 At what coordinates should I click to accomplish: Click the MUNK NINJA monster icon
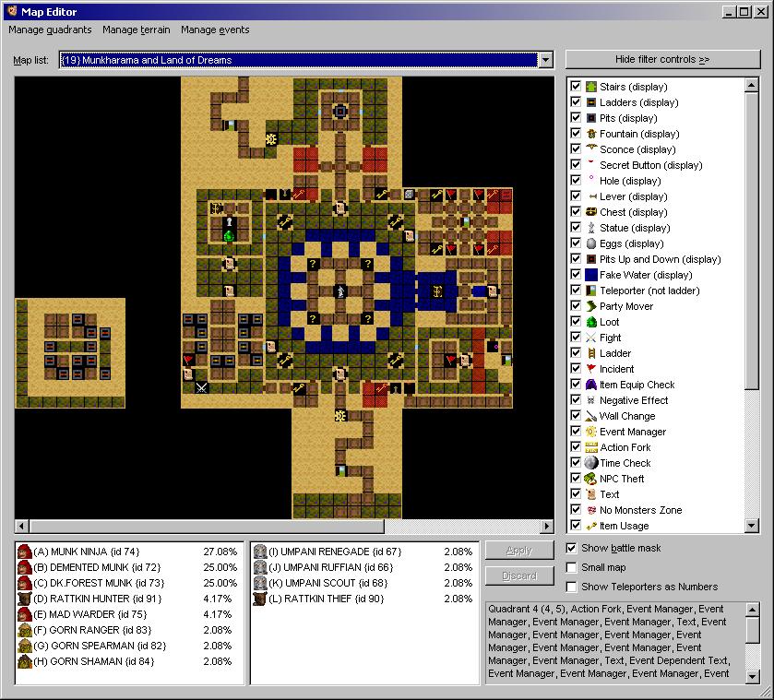24,552
